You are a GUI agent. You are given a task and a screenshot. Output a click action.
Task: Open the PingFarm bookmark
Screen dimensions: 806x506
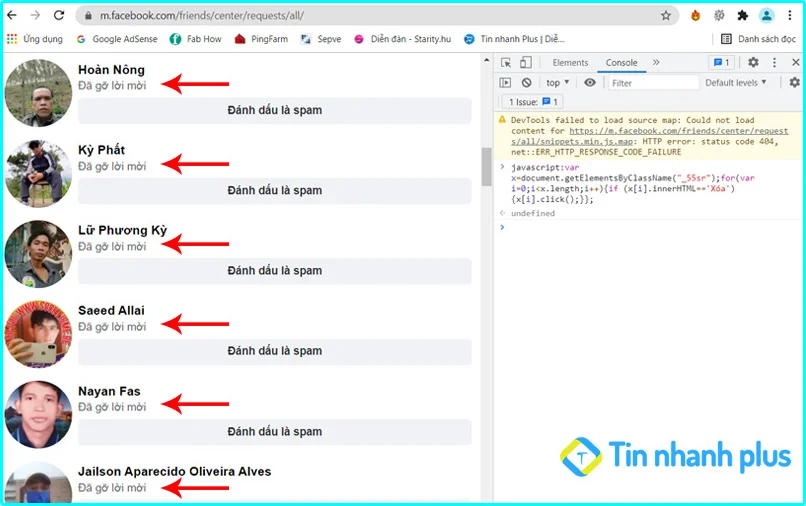pos(261,39)
